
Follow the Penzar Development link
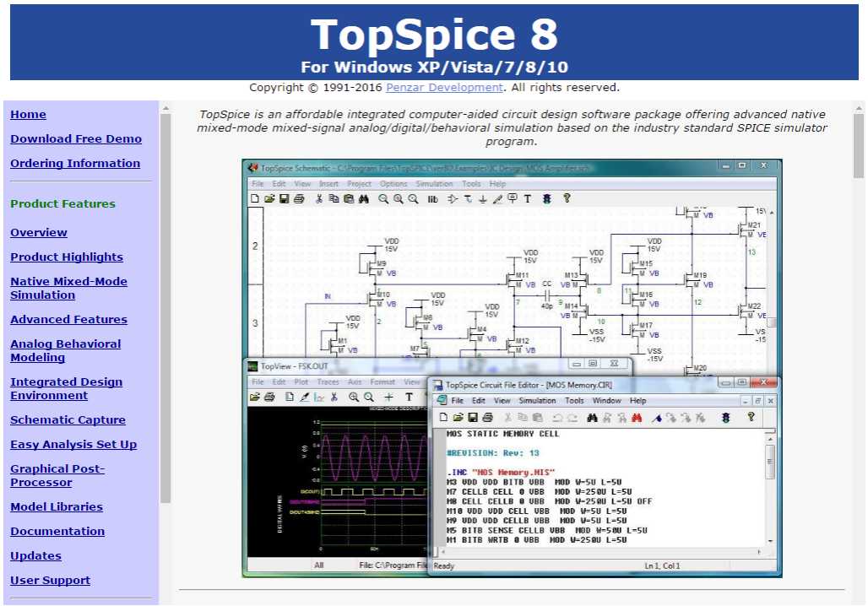[x=444, y=88]
